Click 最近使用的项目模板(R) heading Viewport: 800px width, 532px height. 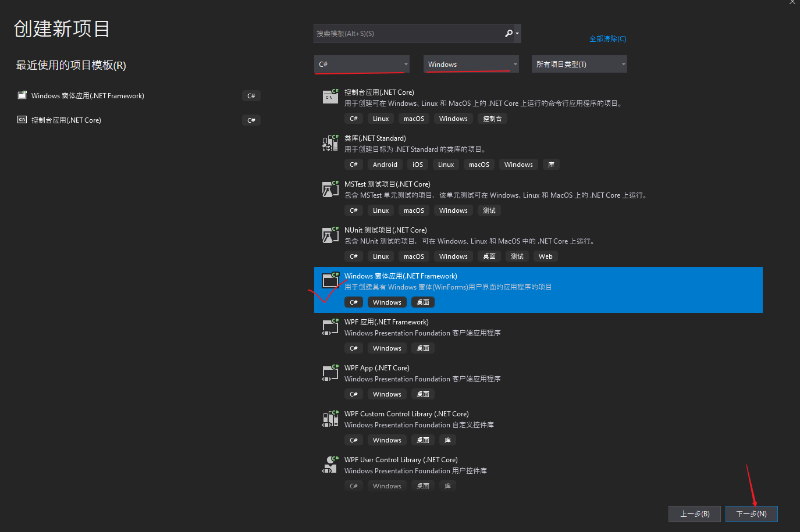coord(71,65)
